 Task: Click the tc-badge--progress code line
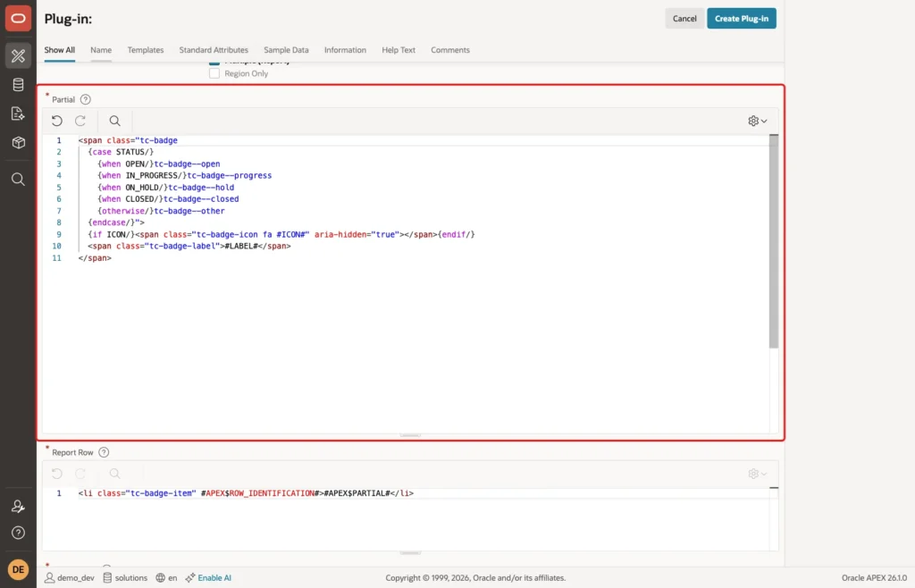(x=184, y=175)
